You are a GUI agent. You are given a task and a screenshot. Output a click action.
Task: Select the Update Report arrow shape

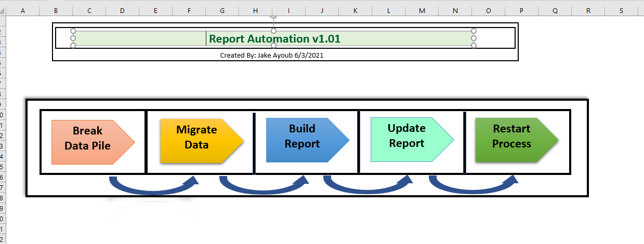[x=412, y=140]
